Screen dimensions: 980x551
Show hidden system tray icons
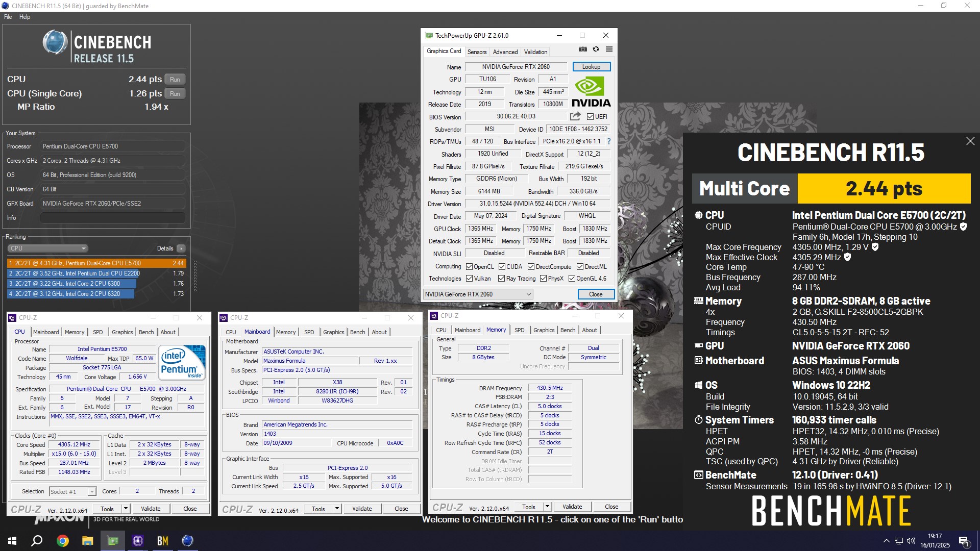pos(886,541)
